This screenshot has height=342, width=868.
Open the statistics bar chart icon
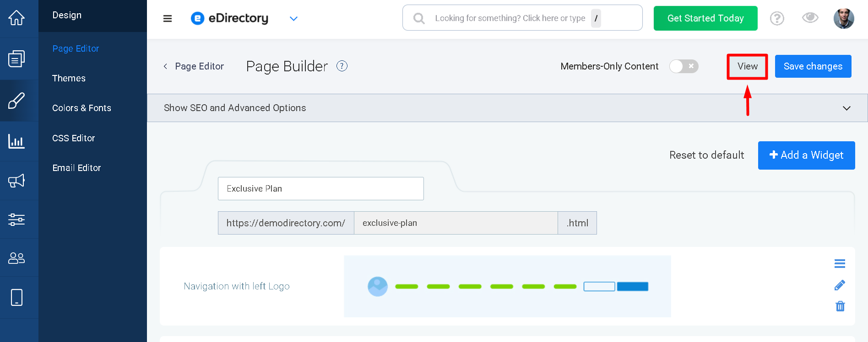[16, 141]
